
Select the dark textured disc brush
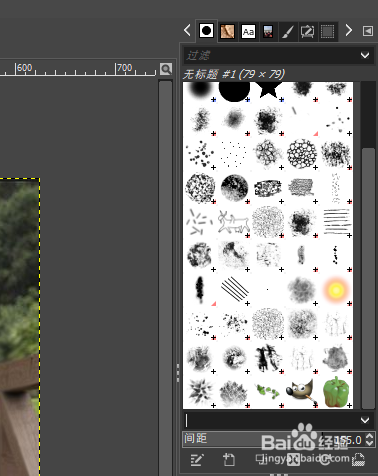[234, 188]
